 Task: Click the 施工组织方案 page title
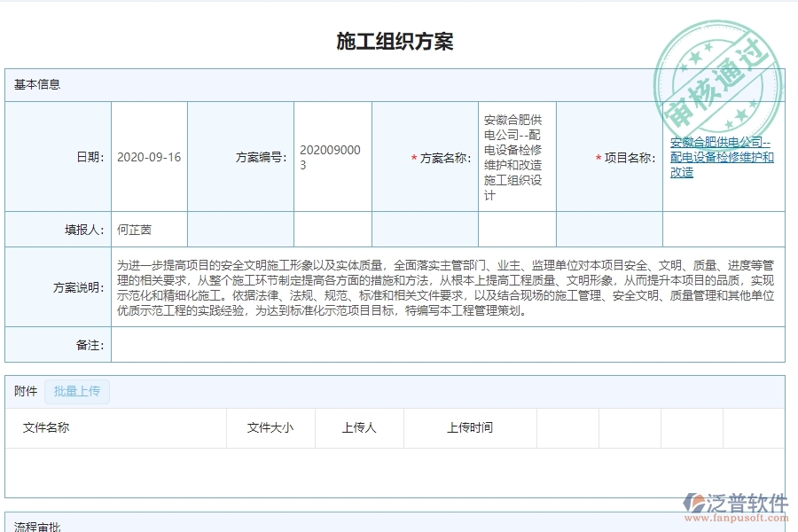tap(398, 41)
